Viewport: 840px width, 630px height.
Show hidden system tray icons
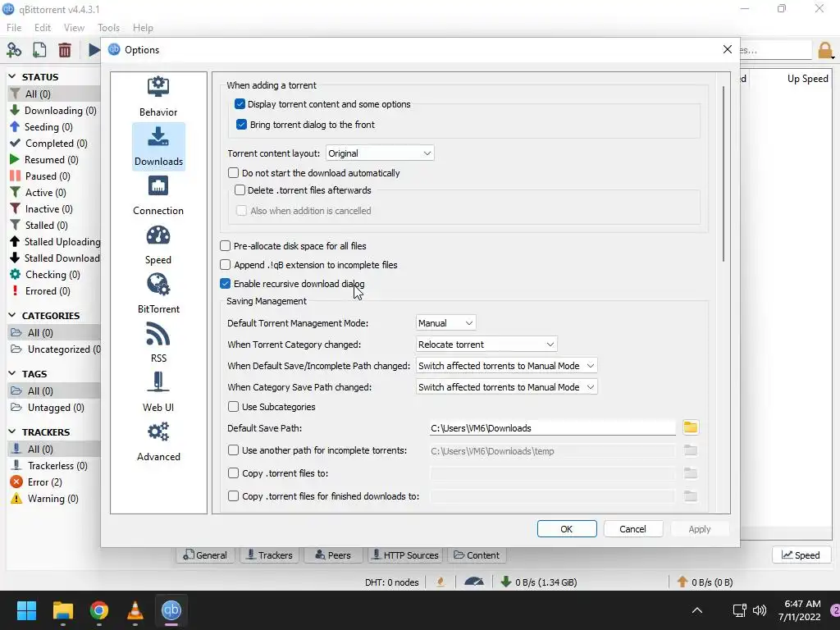(697, 610)
